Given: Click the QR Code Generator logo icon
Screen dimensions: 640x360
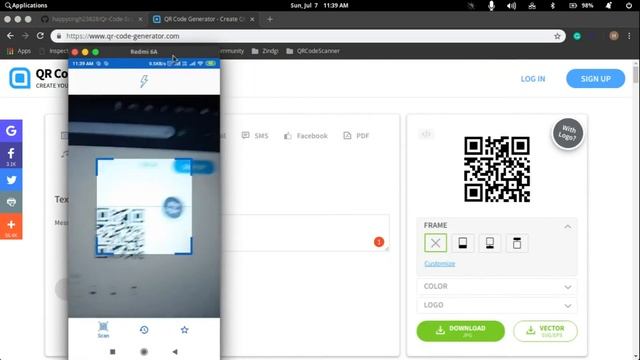Looking at the screenshot, I should [20, 78].
